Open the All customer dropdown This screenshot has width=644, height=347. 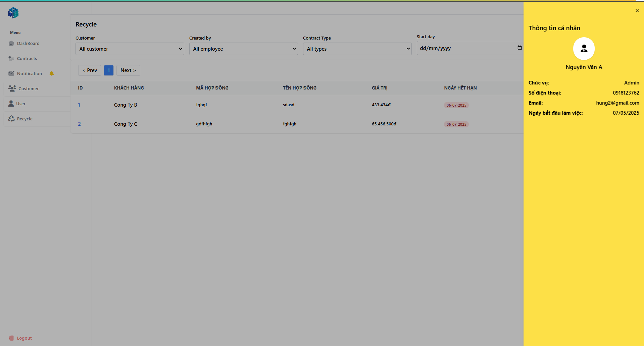point(130,49)
